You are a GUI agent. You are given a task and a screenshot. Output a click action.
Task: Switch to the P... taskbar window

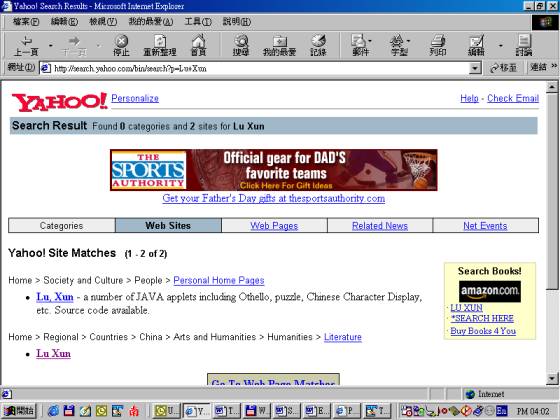(x=347, y=411)
